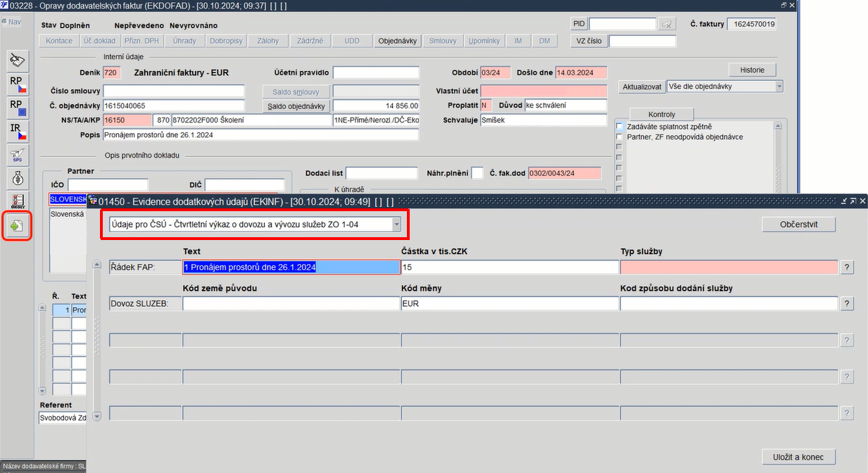Click the RP Czech flag sidebar icon

coord(18,84)
